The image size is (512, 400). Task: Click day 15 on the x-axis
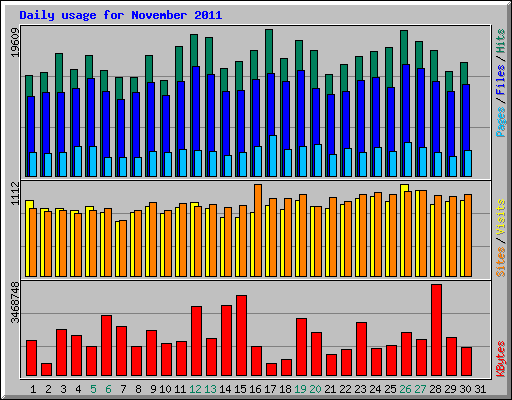240,389
